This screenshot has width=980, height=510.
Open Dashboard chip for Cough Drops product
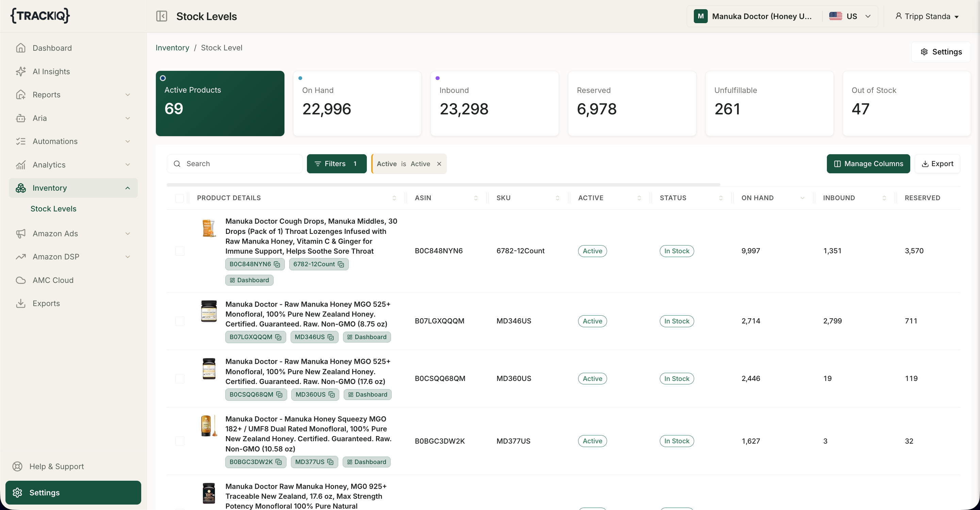pyautogui.click(x=249, y=280)
